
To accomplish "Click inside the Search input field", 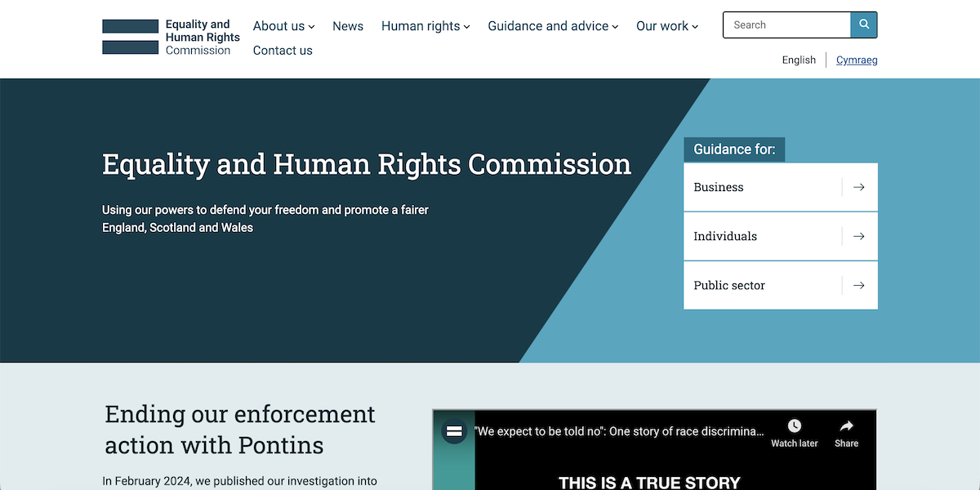I will point(784,24).
